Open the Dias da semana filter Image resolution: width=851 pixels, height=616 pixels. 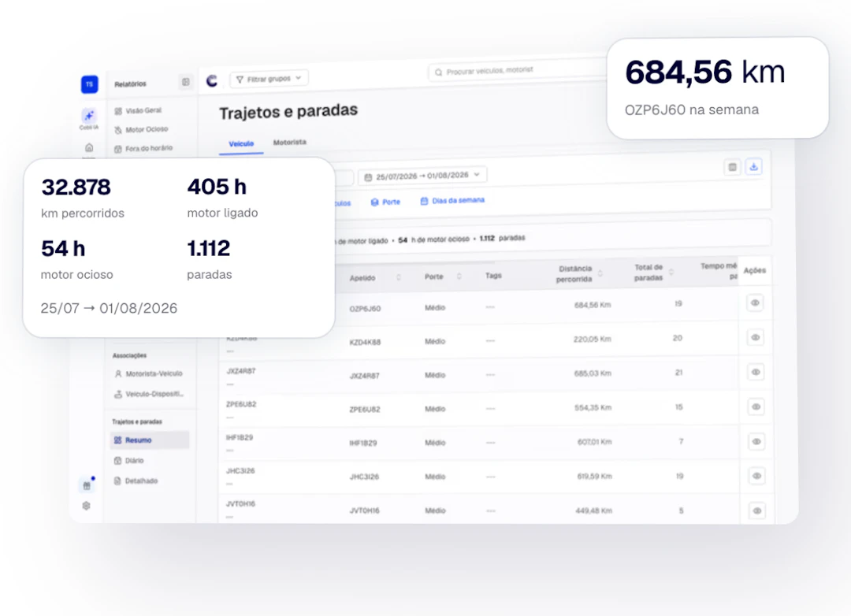click(452, 200)
